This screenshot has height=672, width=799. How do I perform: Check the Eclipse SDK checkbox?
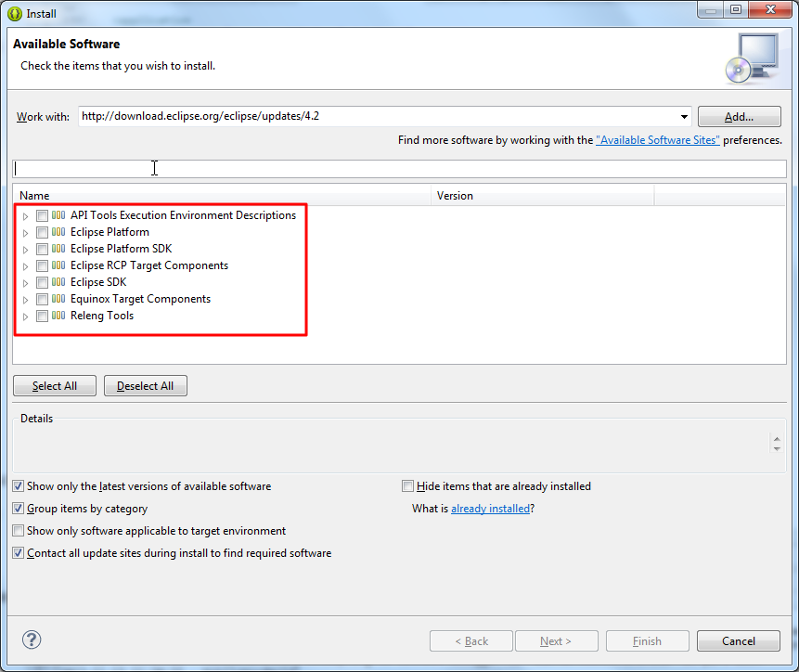pos(43,282)
